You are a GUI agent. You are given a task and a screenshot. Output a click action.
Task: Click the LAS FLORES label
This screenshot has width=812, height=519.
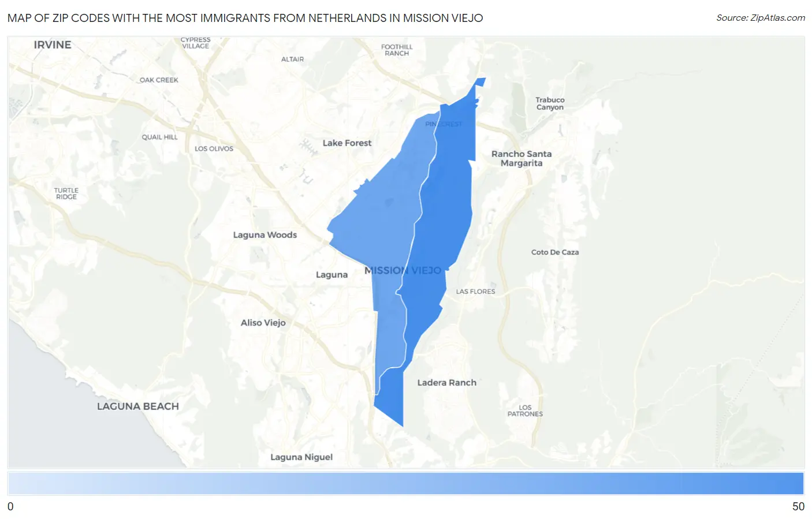pyautogui.click(x=475, y=292)
